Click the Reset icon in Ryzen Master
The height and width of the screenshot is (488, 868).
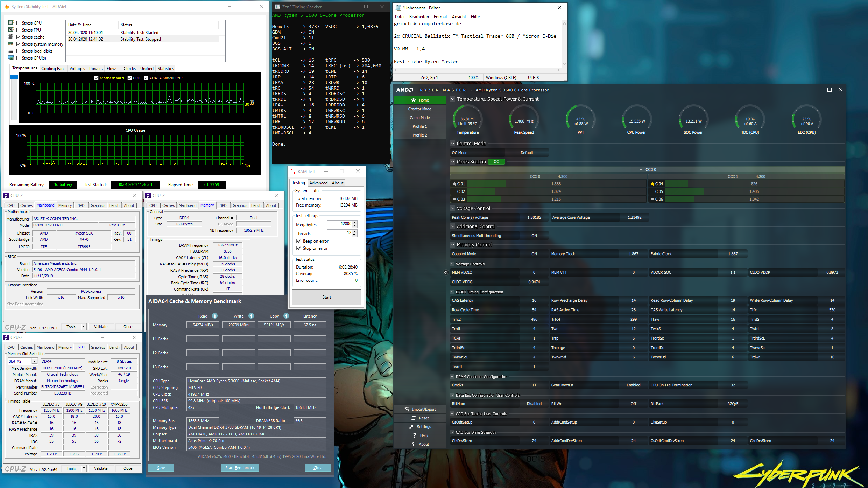414,418
